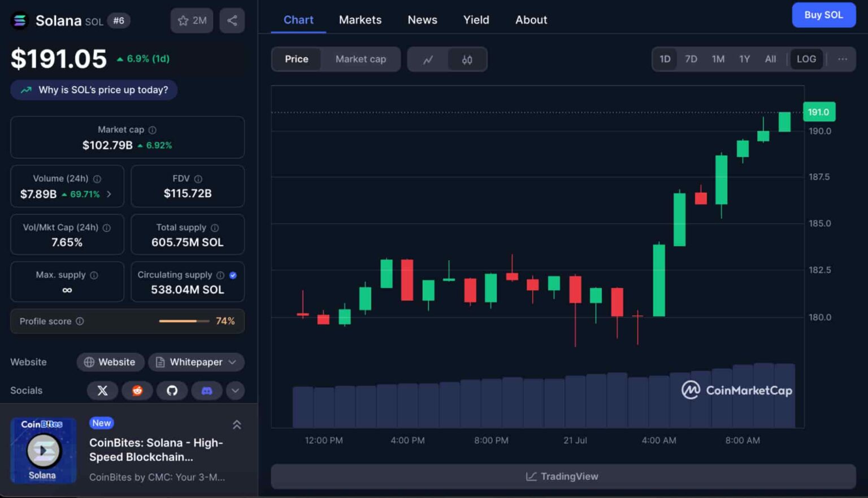Open Solana's X (Twitter) social link
Screen dimensions: 868x498
click(x=102, y=391)
